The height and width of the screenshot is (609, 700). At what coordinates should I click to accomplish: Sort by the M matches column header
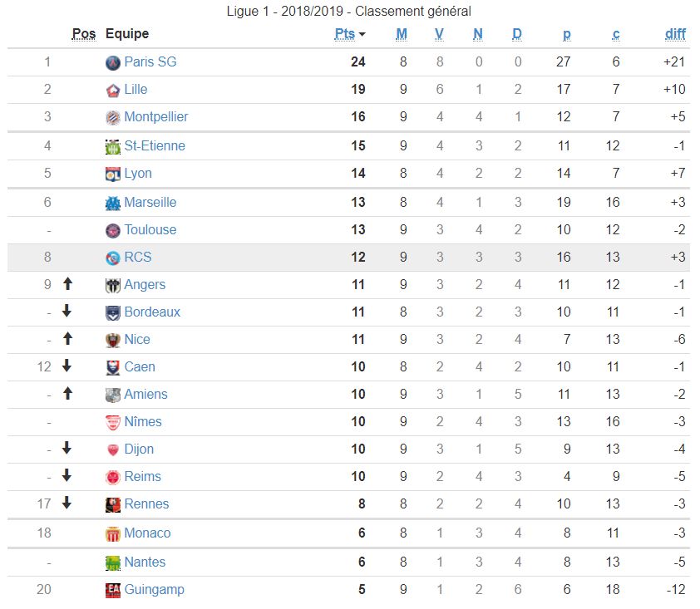402,34
